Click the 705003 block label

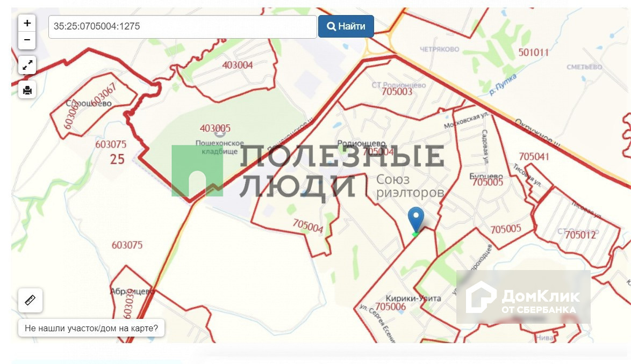[x=397, y=92]
